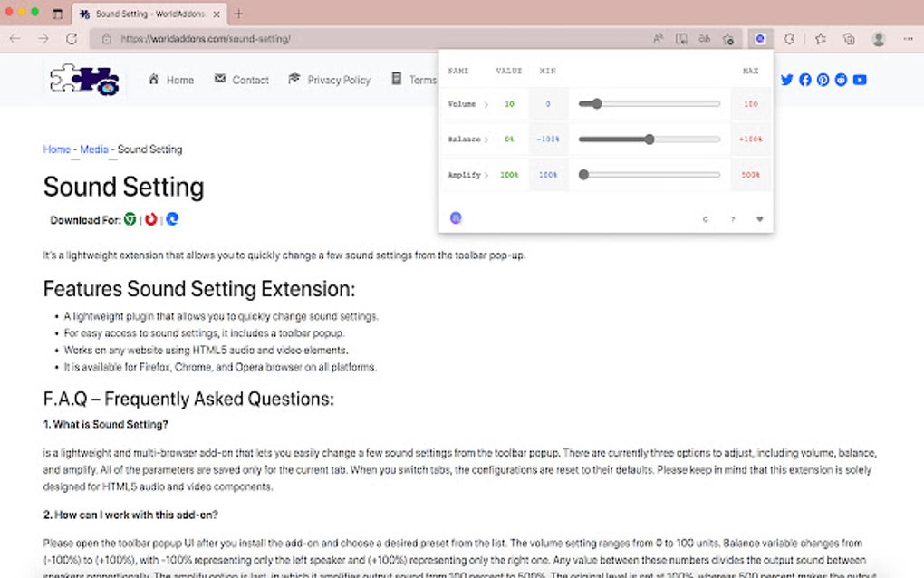Click the reset icon in the popup footer

706,218
